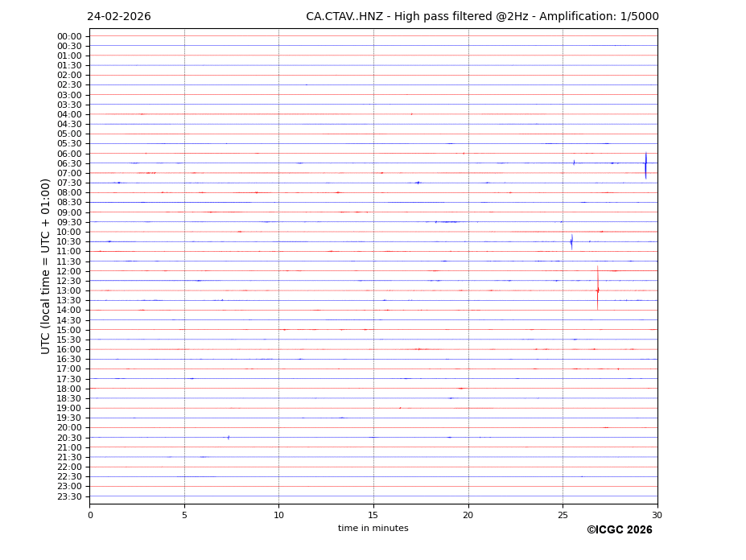The height and width of the screenshot is (560, 746).
Task: Click the date label 24-02-2026
Action: click(119, 17)
